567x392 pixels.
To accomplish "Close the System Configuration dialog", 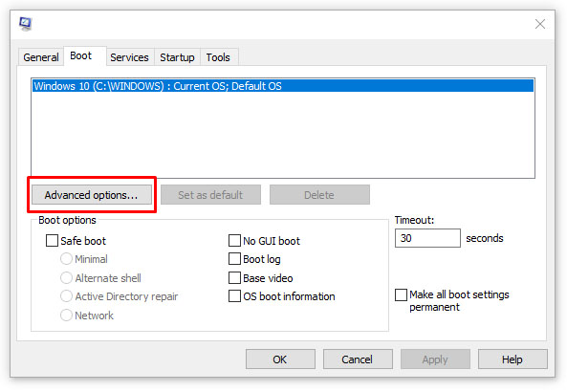I will tap(540, 24).
